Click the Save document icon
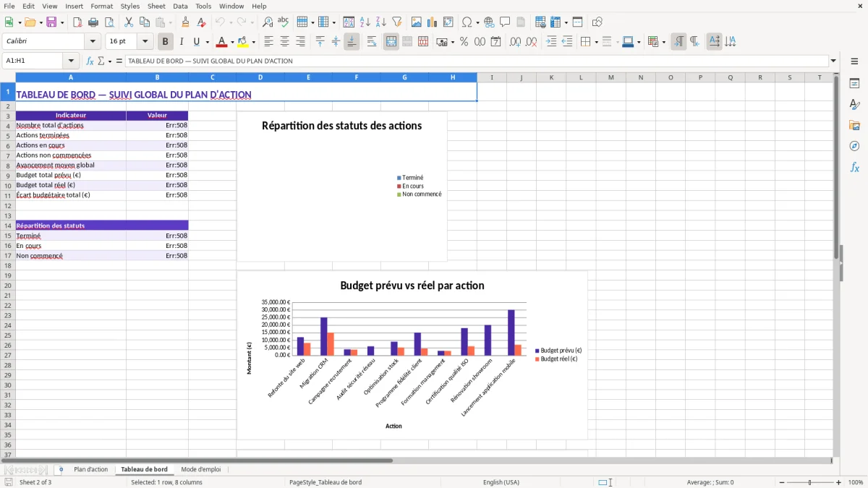Viewport: 868px width, 488px height. 51,22
